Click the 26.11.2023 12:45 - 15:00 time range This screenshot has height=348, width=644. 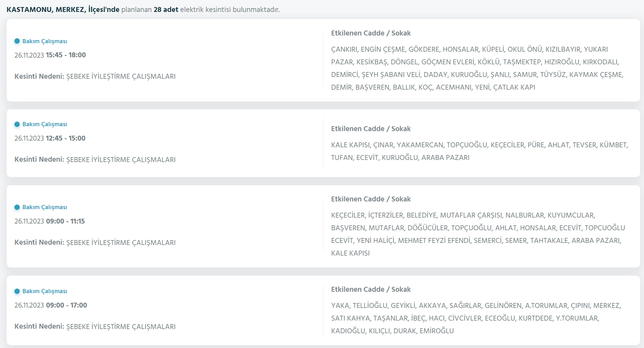click(x=50, y=138)
